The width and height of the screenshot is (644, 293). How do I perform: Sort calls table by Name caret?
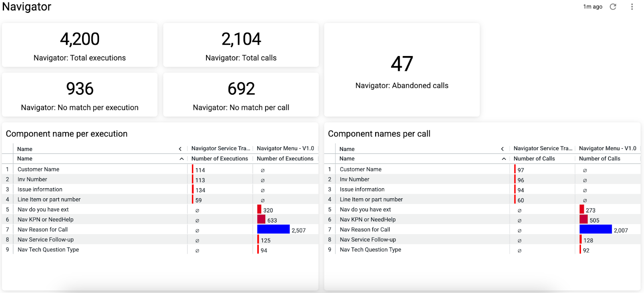pos(504,159)
